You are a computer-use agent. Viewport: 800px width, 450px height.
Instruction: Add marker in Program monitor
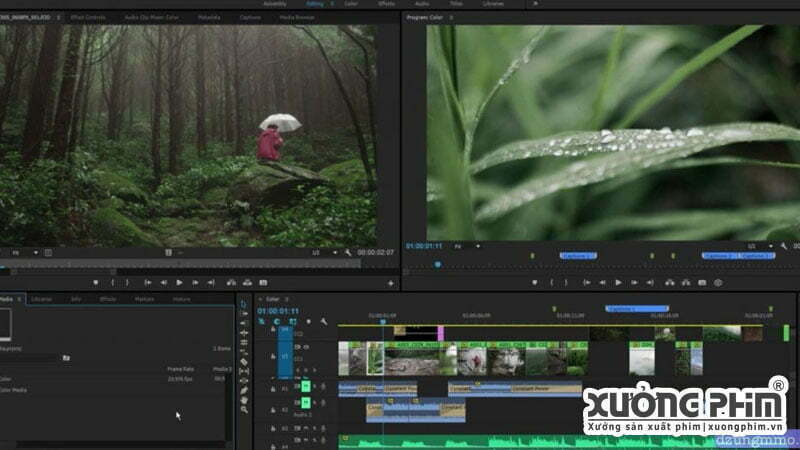click(x=534, y=283)
